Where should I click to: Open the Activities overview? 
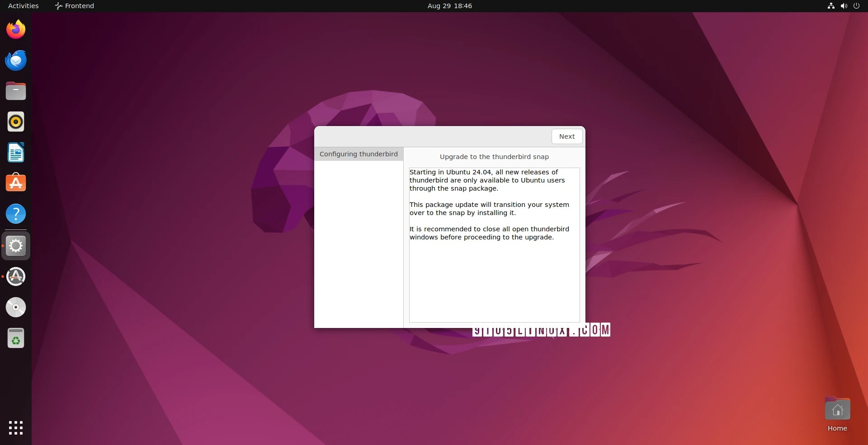tap(24, 6)
